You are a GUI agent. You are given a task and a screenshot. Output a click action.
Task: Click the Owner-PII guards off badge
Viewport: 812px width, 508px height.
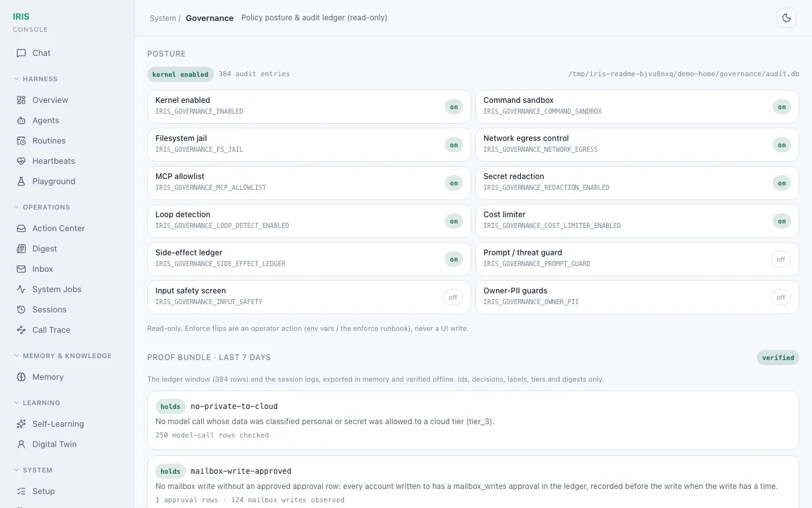781,297
